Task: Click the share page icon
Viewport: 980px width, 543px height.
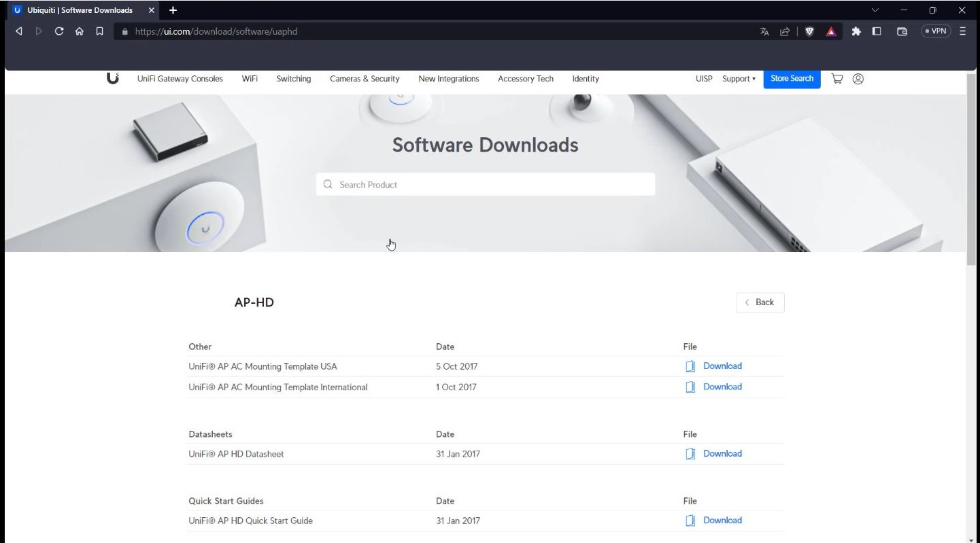Action: pyautogui.click(x=784, y=31)
